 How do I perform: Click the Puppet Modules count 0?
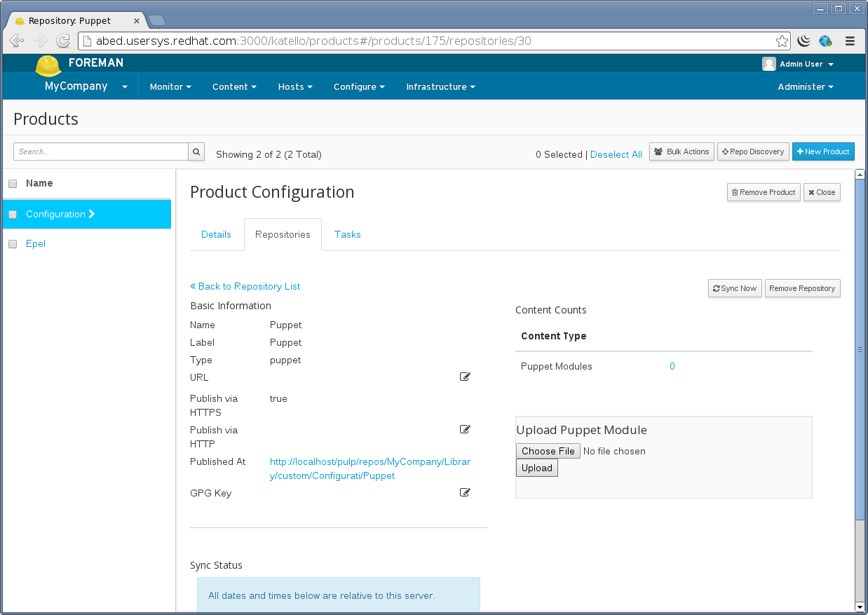point(672,366)
